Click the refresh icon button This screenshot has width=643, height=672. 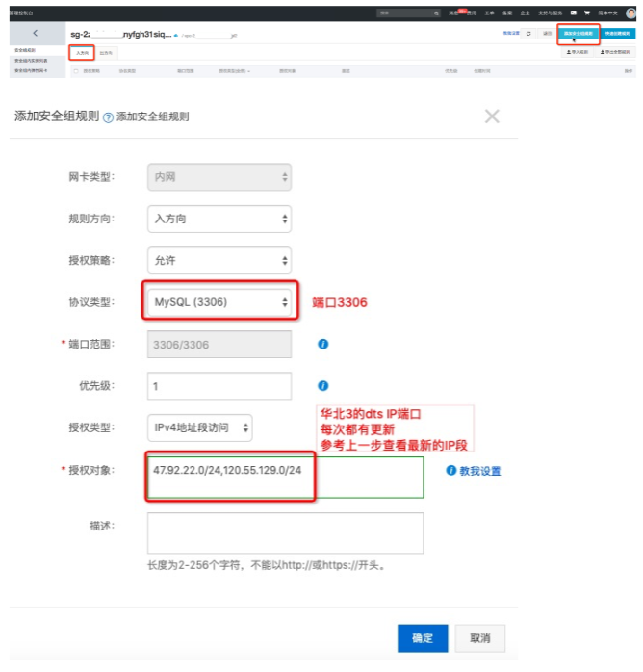point(528,34)
